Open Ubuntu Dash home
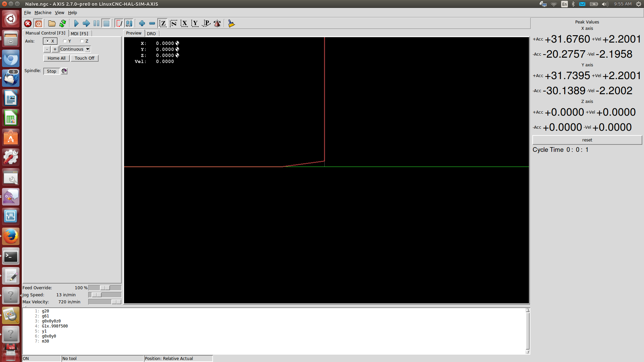This screenshot has height=362, width=644. [x=11, y=19]
